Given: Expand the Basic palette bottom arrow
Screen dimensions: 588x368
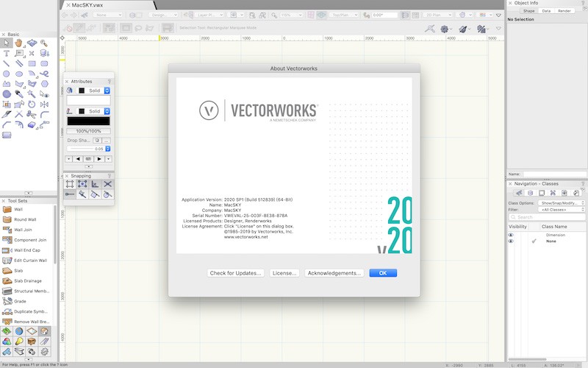Looking at the screenshot, I should [29, 193].
